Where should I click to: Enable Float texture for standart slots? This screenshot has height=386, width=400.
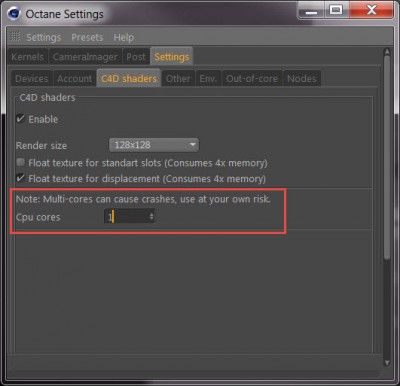click(21, 163)
